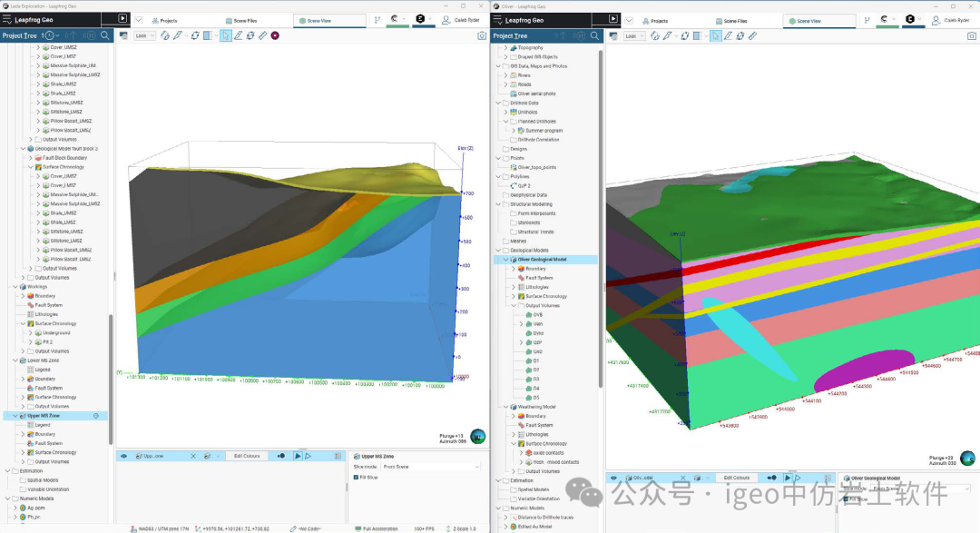Click the screenshot camera icon in left window
980x533 pixels.
(x=482, y=36)
